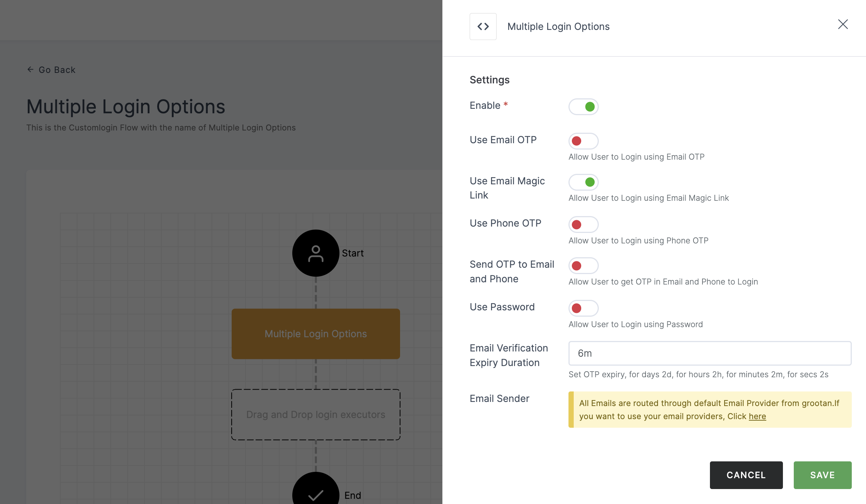Toggle the Enable switch off
The width and height of the screenshot is (866, 504).
coord(583,107)
